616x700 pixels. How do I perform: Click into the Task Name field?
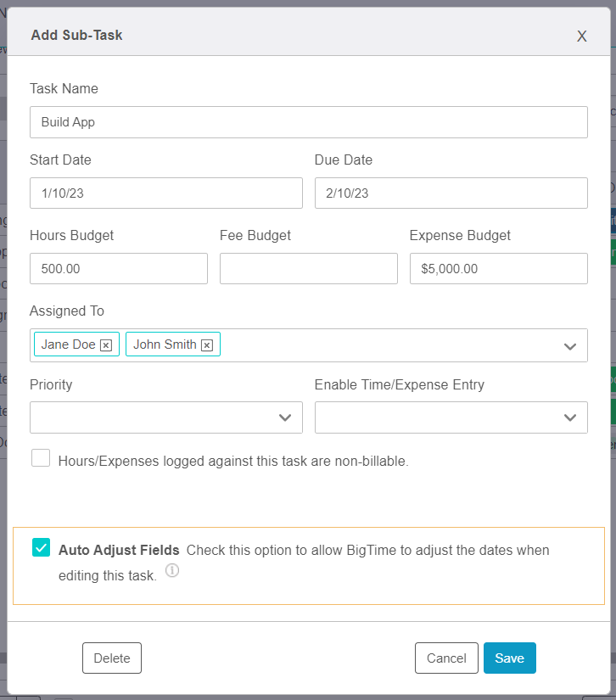coord(308,121)
